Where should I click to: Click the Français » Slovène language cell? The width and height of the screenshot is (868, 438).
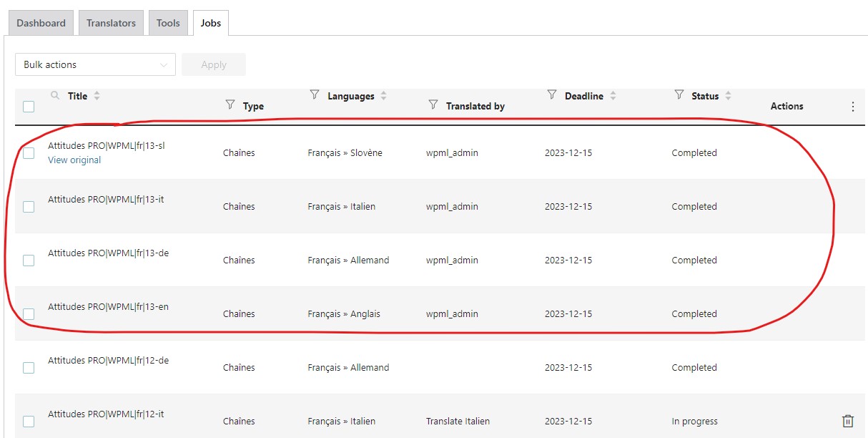point(345,153)
